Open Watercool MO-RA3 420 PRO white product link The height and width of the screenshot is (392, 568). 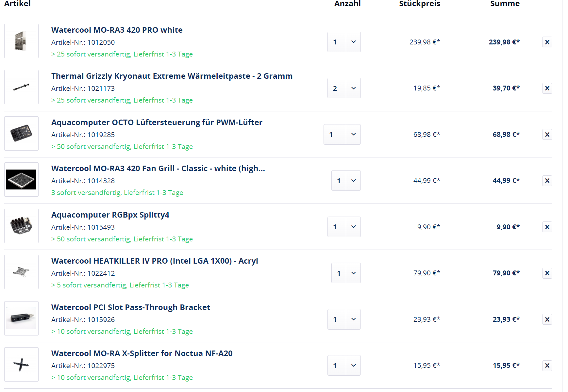click(117, 30)
